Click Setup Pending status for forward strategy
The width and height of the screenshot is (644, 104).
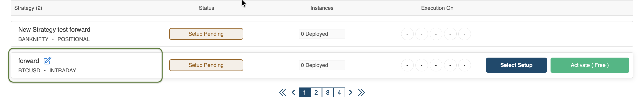click(206, 65)
